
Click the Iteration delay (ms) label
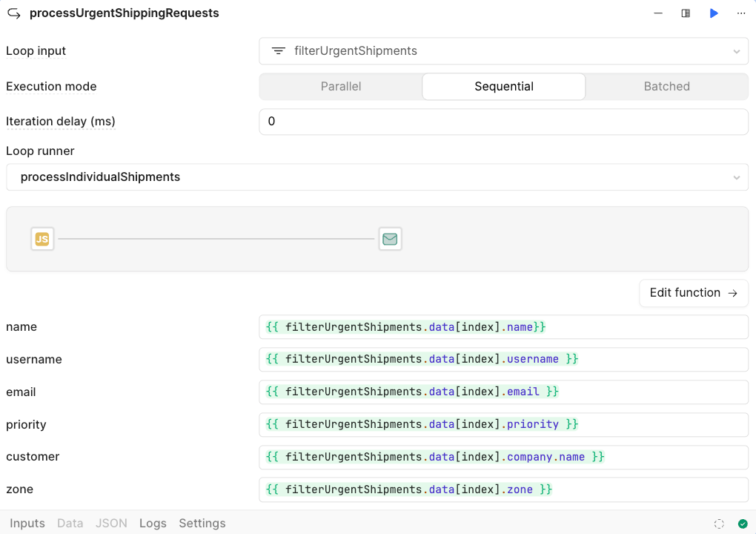60,122
